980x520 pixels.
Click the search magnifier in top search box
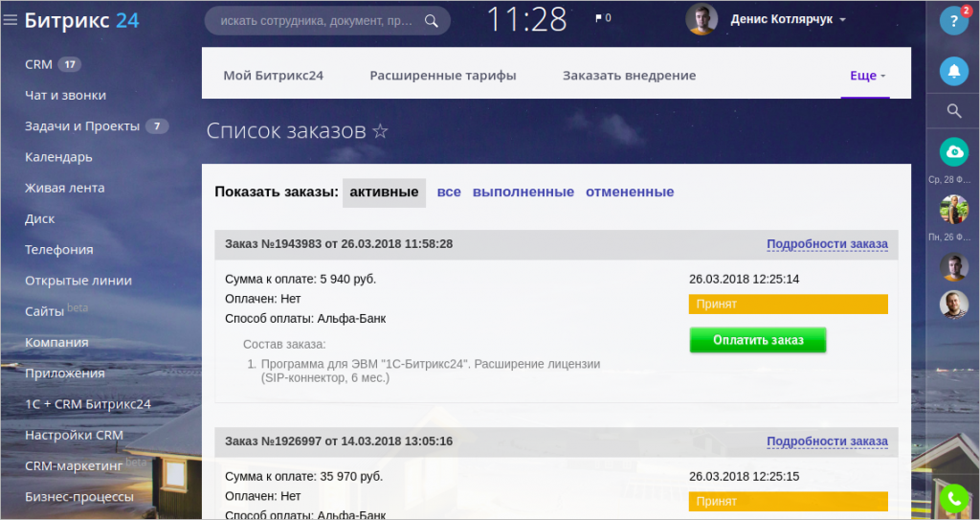432,21
